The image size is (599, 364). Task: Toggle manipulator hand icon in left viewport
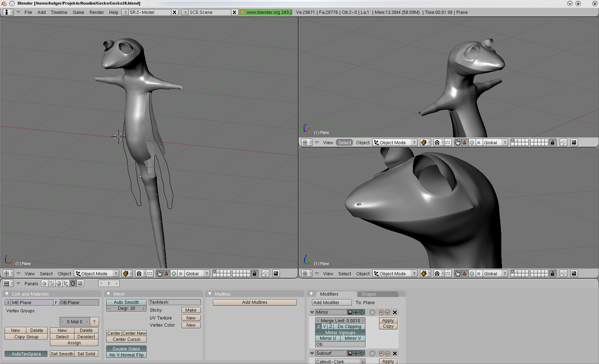coord(159,274)
